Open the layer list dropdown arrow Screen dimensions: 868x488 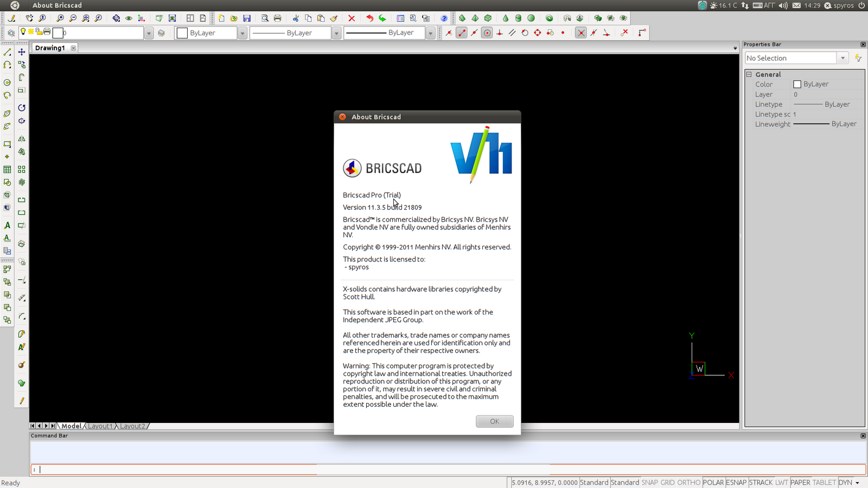(x=149, y=33)
